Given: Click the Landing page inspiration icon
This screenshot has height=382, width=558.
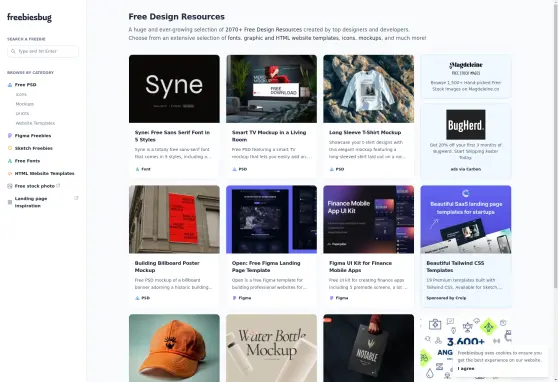Looking at the screenshot, I should [x=10, y=202].
